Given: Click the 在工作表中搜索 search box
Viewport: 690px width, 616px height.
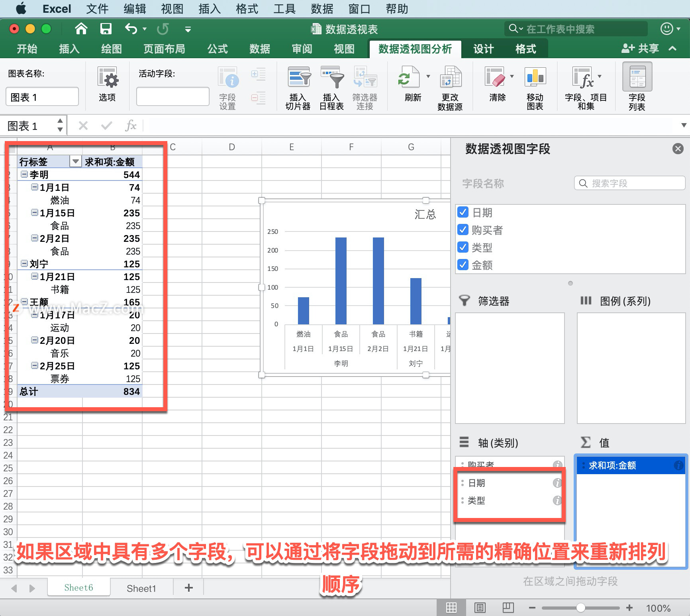Looking at the screenshot, I should tap(576, 29).
